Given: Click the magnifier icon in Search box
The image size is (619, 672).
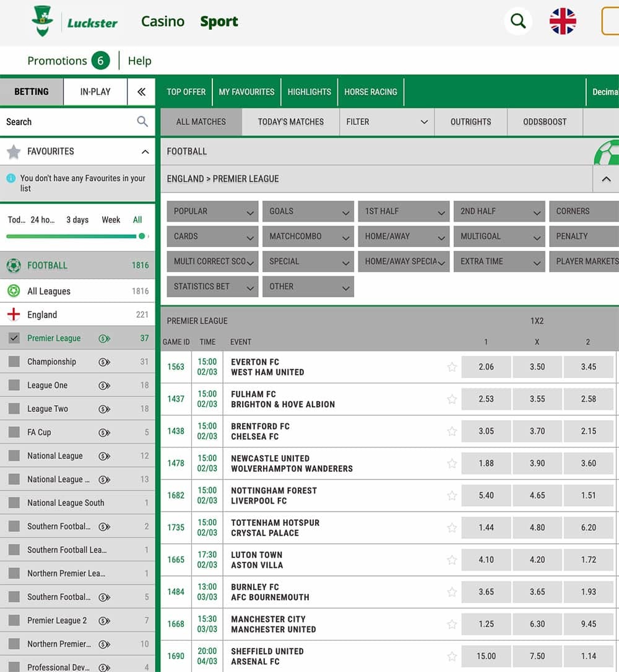Looking at the screenshot, I should pos(142,122).
